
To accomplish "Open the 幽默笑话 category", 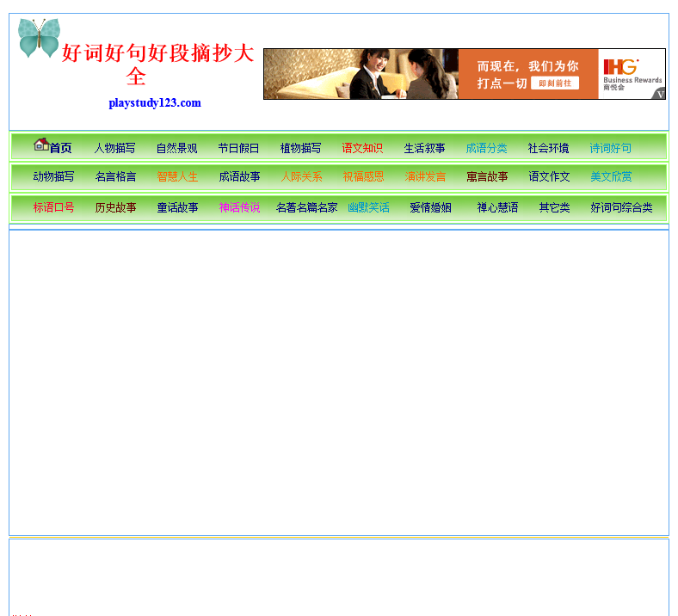I will click(x=368, y=207).
